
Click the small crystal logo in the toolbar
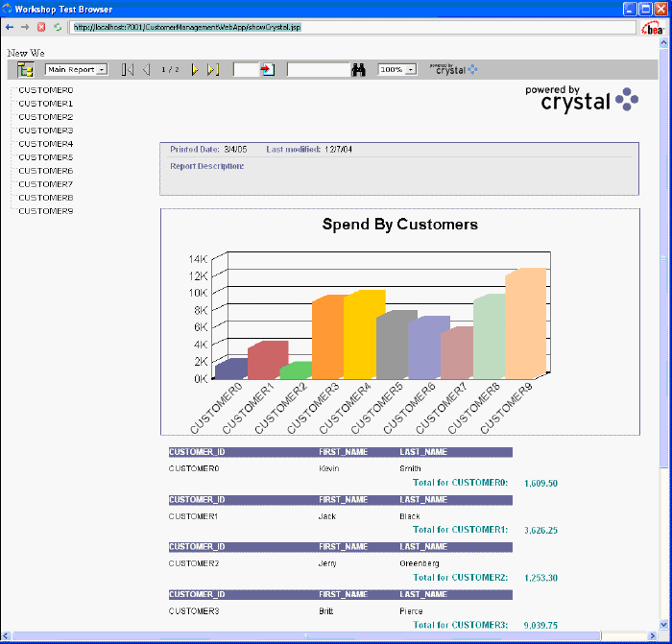(453, 69)
